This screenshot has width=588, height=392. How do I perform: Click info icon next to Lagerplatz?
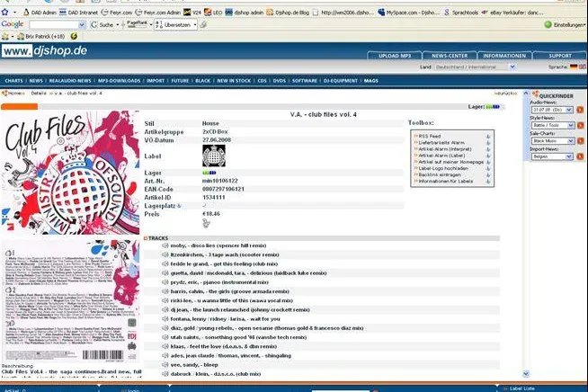tap(179, 206)
